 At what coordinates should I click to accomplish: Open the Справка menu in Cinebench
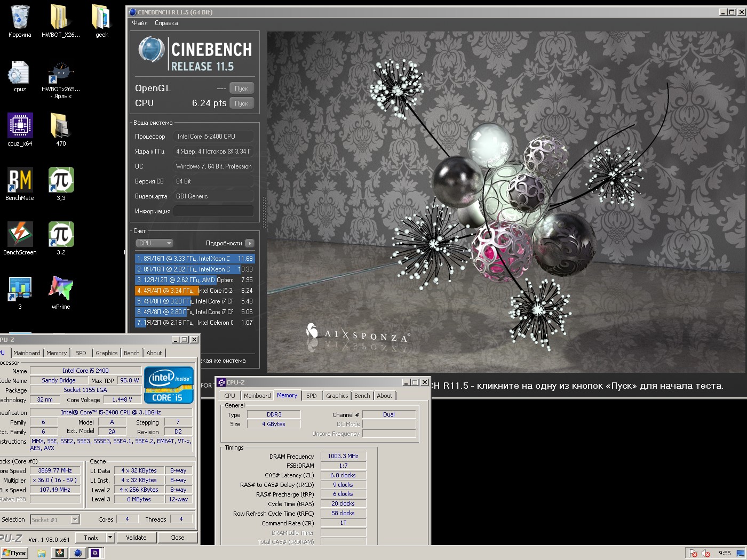(166, 23)
